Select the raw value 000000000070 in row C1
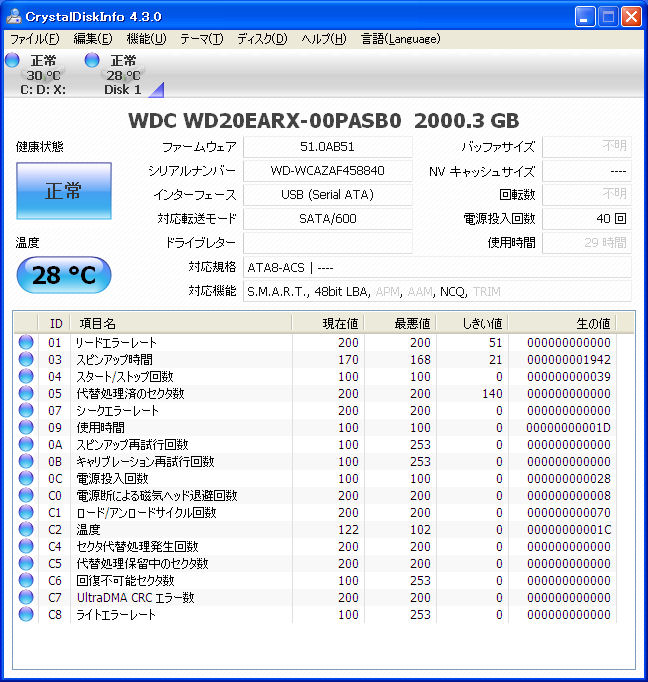648x682 pixels. [x=569, y=513]
